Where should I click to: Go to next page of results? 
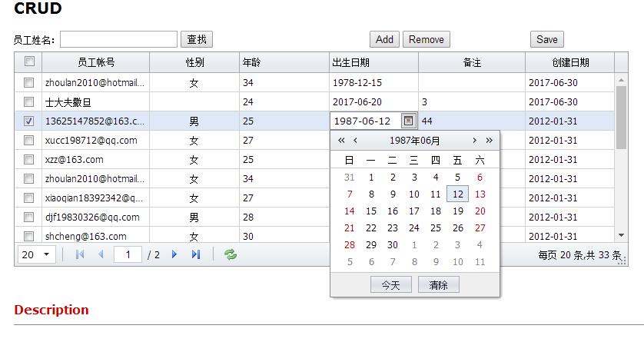174,254
